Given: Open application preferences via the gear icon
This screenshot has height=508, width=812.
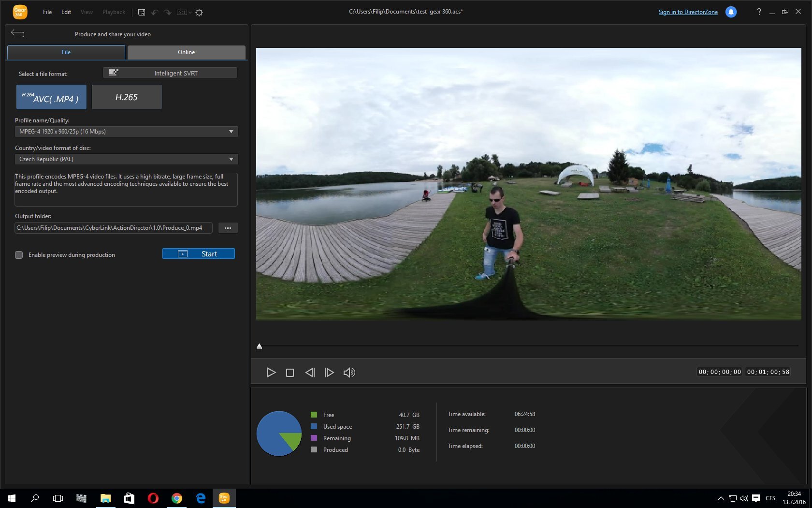Looking at the screenshot, I should (199, 12).
